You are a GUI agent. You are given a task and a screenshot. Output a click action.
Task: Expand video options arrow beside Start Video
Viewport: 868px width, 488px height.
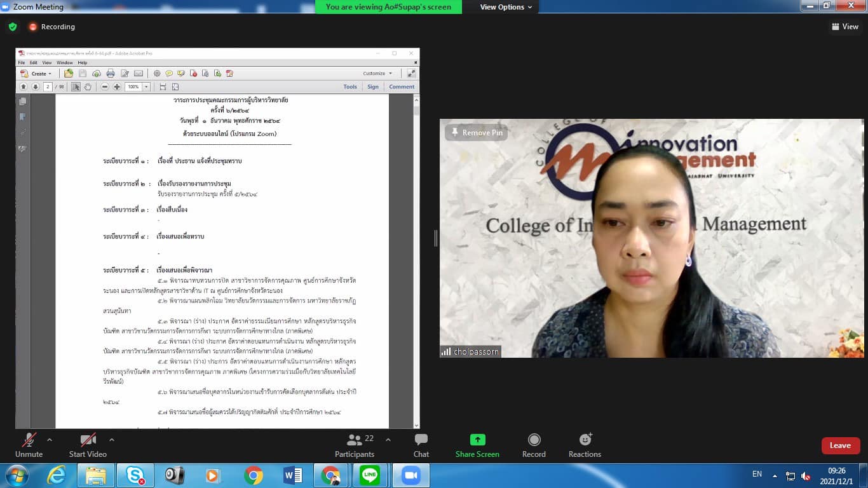(112, 440)
